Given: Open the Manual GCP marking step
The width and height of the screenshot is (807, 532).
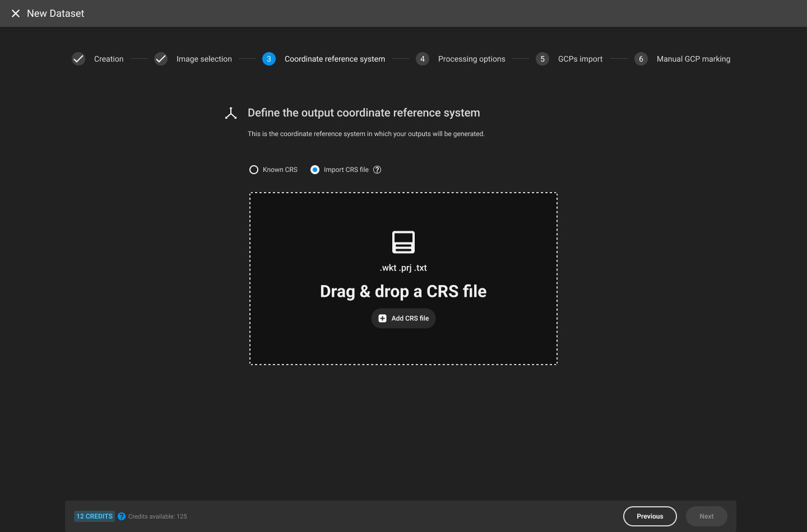Looking at the screenshot, I should click(x=694, y=59).
